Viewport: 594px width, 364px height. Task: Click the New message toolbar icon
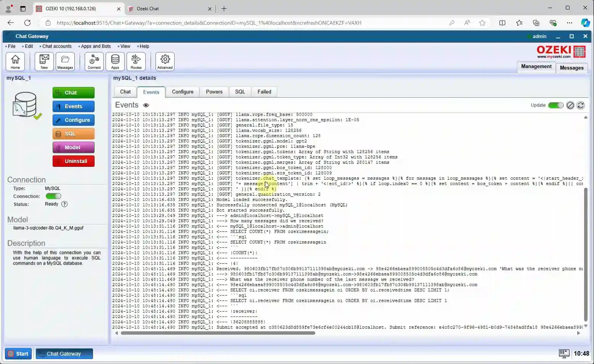pyautogui.click(x=44, y=61)
